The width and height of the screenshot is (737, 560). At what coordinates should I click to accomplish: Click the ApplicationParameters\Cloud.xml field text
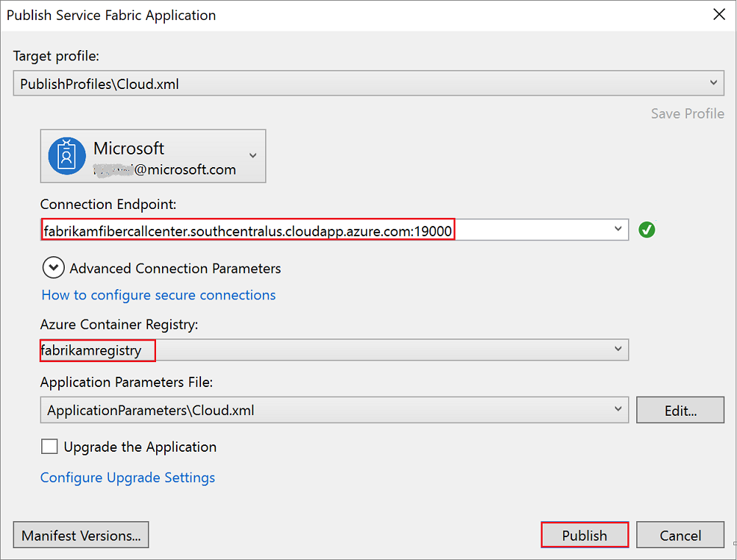pos(151,411)
